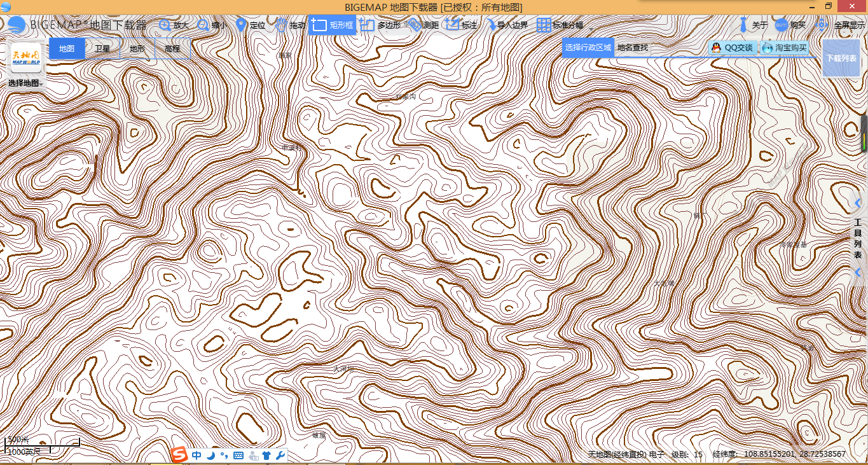This screenshot has height=465, width=868.
Task: Click the 购买 BUY icon
Action: [x=782, y=25]
